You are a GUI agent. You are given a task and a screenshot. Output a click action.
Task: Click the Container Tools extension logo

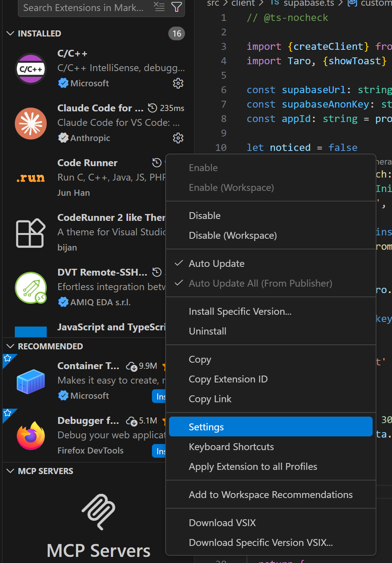click(31, 381)
